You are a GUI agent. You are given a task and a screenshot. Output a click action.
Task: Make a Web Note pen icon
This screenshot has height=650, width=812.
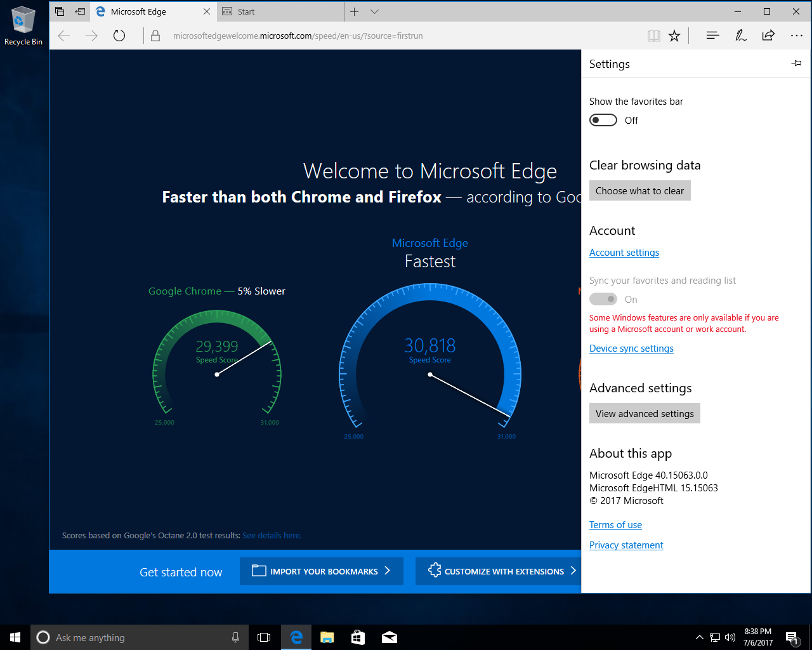(740, 36)
